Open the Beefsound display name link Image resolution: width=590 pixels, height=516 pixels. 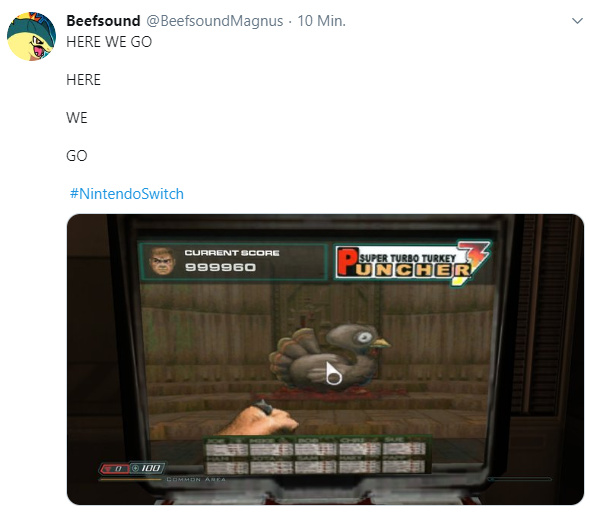tap(103, 21)
